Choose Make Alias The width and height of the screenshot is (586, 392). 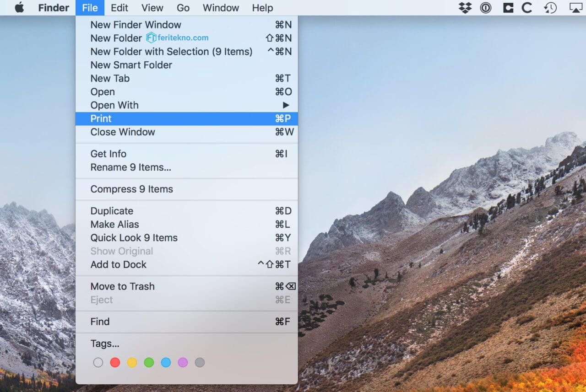[x=187, y=224]
